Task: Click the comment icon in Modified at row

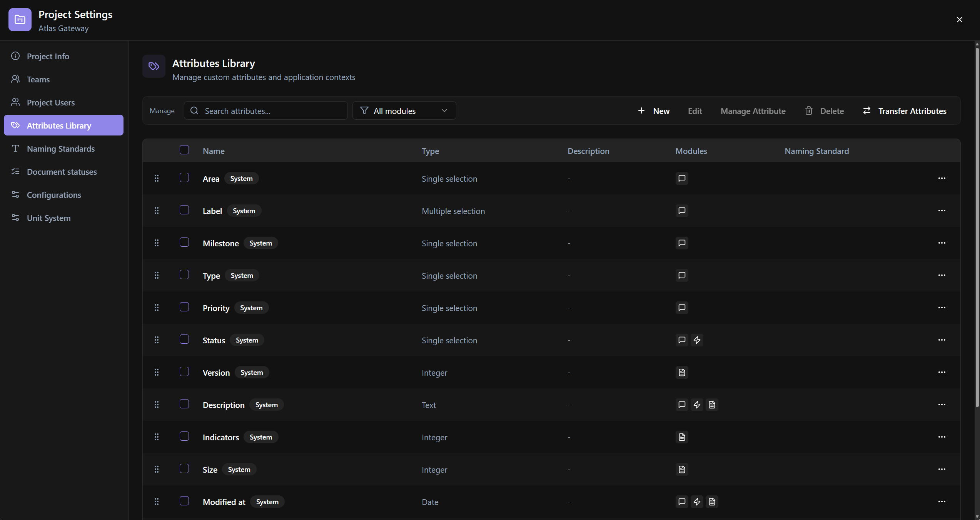Action: 682,502
